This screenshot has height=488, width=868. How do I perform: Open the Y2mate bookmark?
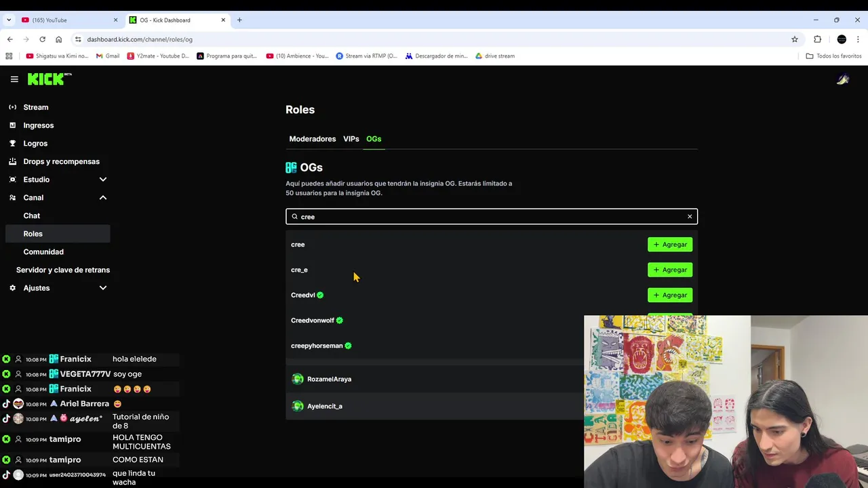(x=159, y=56)
